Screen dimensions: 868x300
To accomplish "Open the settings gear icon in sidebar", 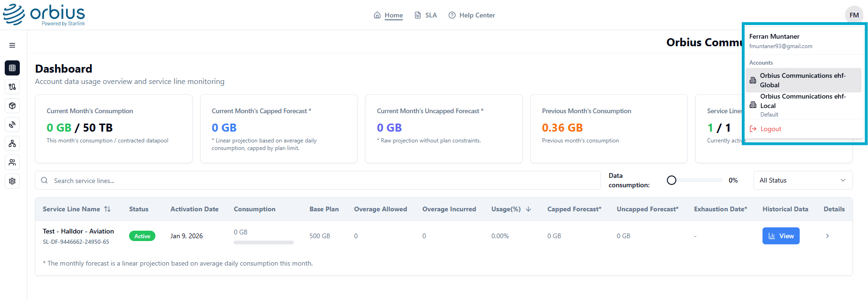I will point(12,181).
